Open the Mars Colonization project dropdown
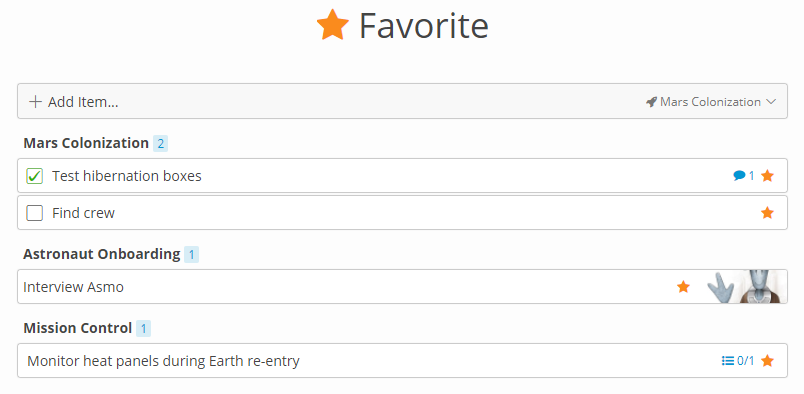This screenshot has height=394, width=804. [x=711, y=102]
